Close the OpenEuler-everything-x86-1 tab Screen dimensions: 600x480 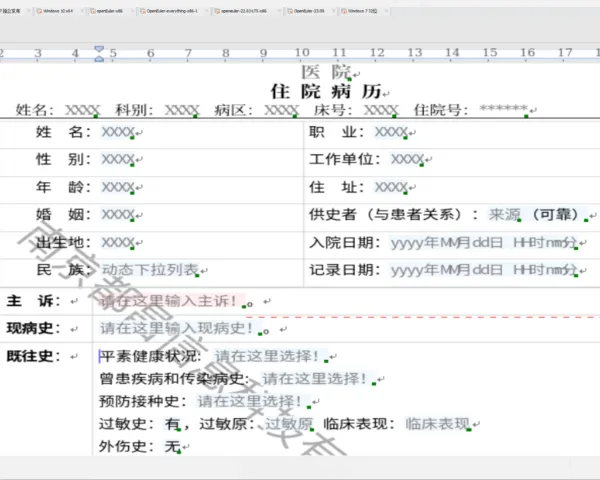tap(207, 11)
